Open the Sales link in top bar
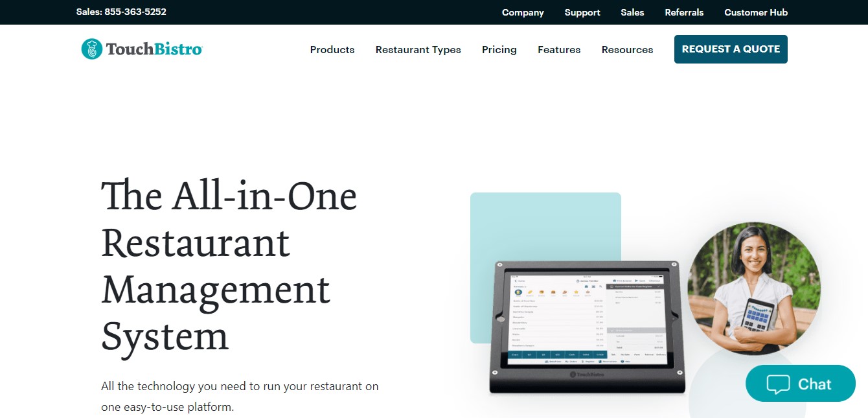868x418 pixels. pos(632,12)
